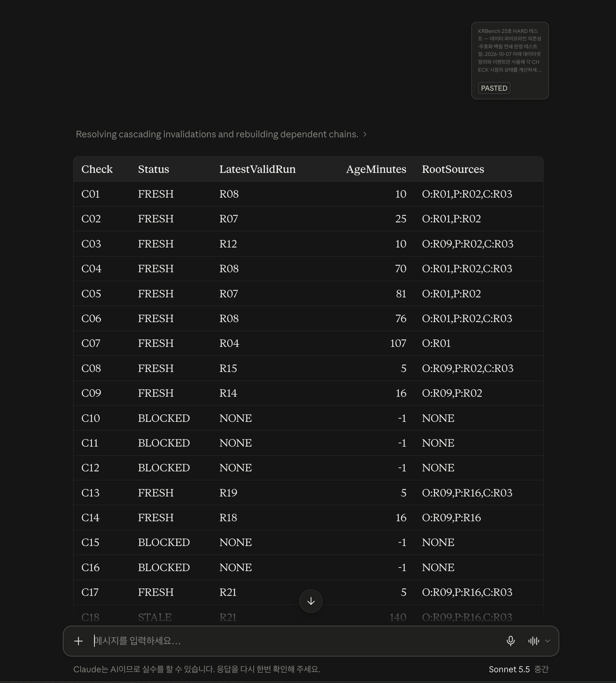This screenshot has width=616, height=683.
Task: Select the AgeMinutes column header
Action: pos(376,169)
